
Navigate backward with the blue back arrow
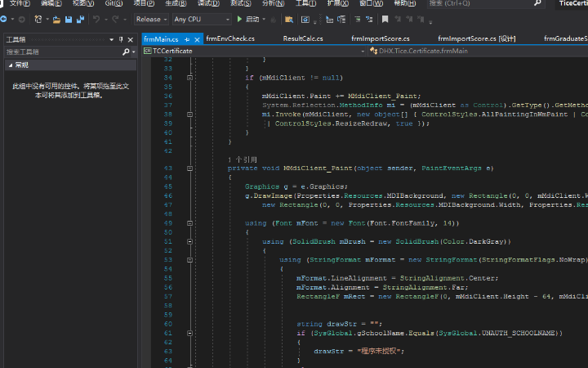[x=3, y=19]
